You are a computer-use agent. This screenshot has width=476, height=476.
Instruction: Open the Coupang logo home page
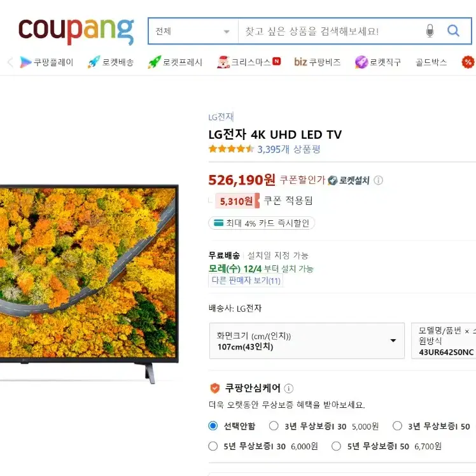point(76,32)
